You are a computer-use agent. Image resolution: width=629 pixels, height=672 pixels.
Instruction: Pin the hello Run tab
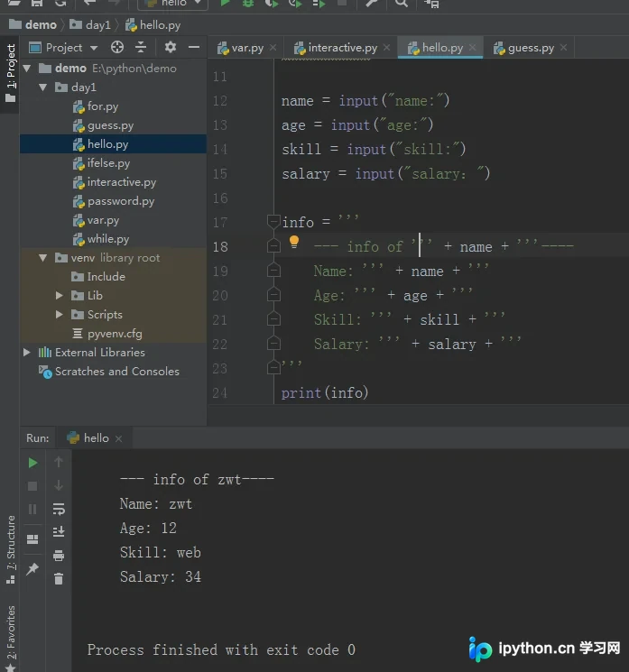[x=32, y=568]
